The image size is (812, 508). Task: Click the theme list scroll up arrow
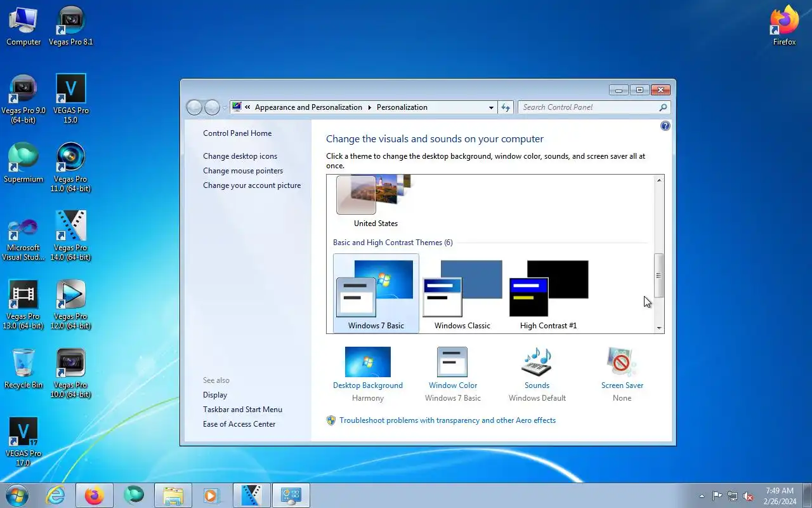(659, 180)
